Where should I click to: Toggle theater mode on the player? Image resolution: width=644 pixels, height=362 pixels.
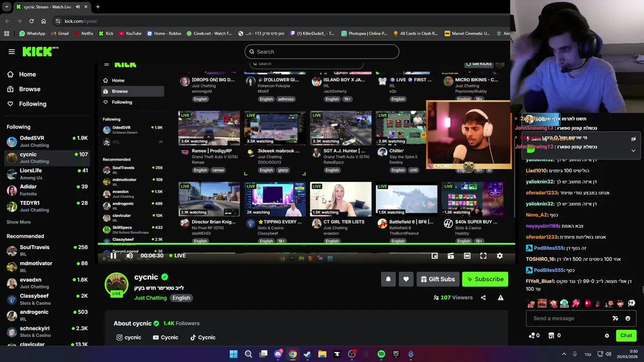coord(467,256)
